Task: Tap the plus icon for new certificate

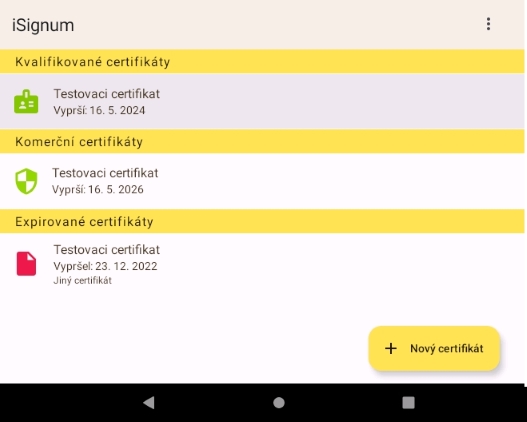Action: pos(391,348)
